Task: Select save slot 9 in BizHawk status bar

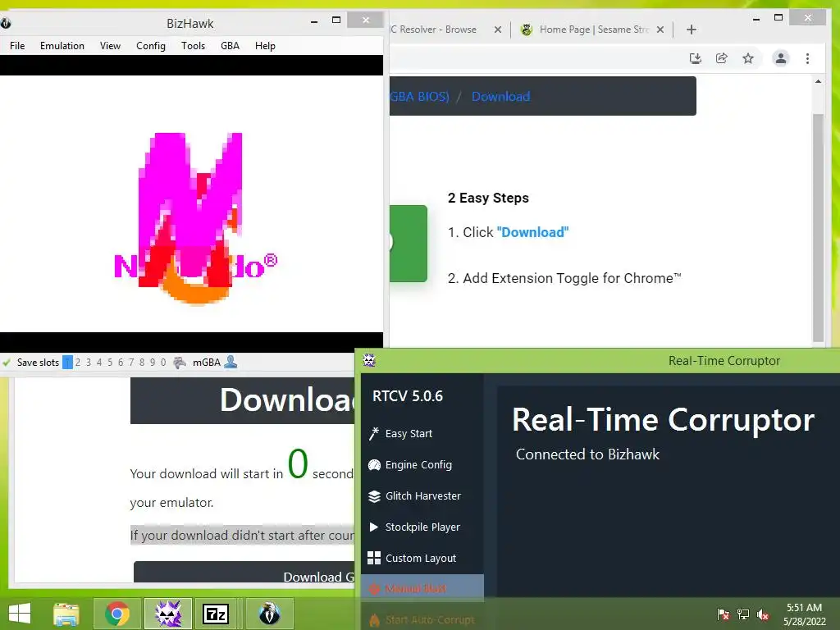Action: 153,363
